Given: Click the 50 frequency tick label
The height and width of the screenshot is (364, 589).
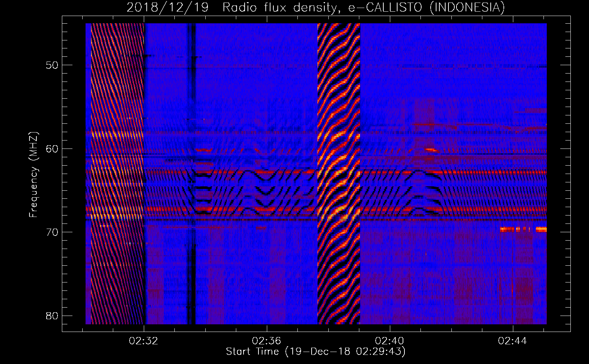Looking at the screenshot, I should pos(52,65).
